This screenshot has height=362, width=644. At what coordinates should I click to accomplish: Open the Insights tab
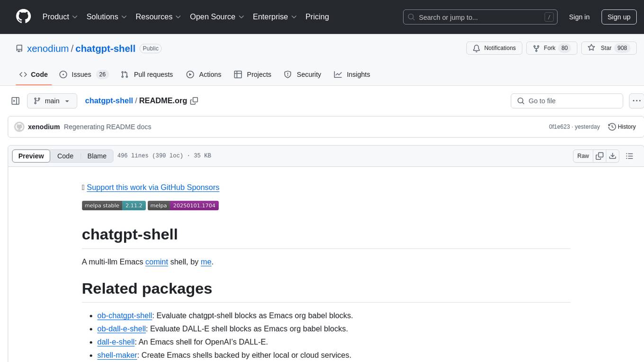pyautogui.click(x=352, y=74)
